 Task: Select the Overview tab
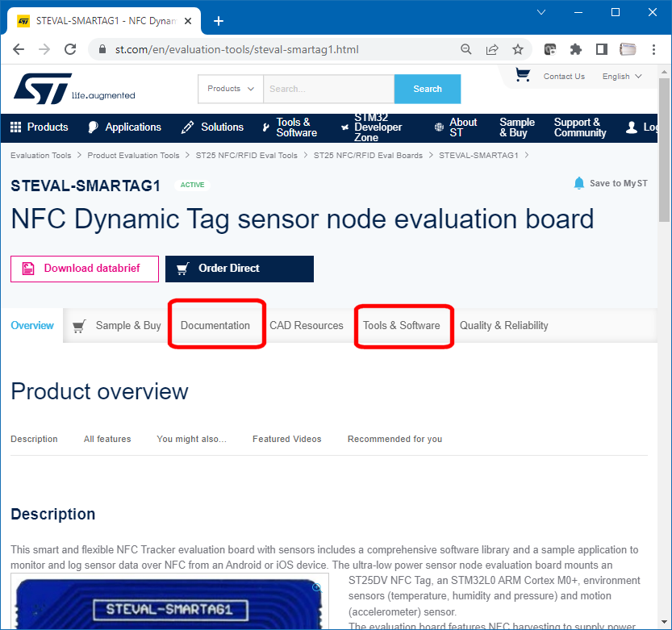point(32,326)
